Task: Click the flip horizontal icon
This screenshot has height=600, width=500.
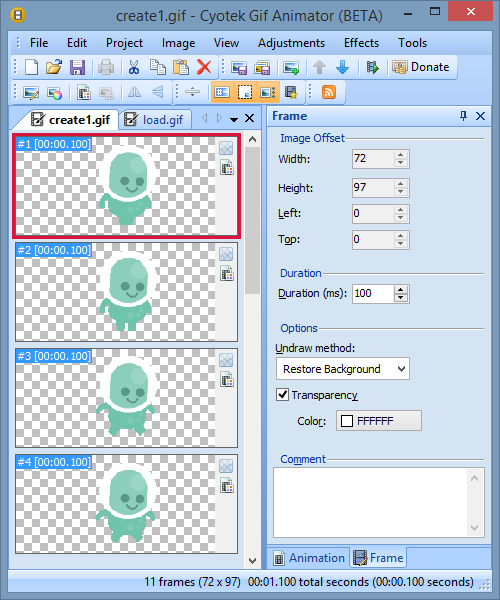Action: click(x=134, y=92)
